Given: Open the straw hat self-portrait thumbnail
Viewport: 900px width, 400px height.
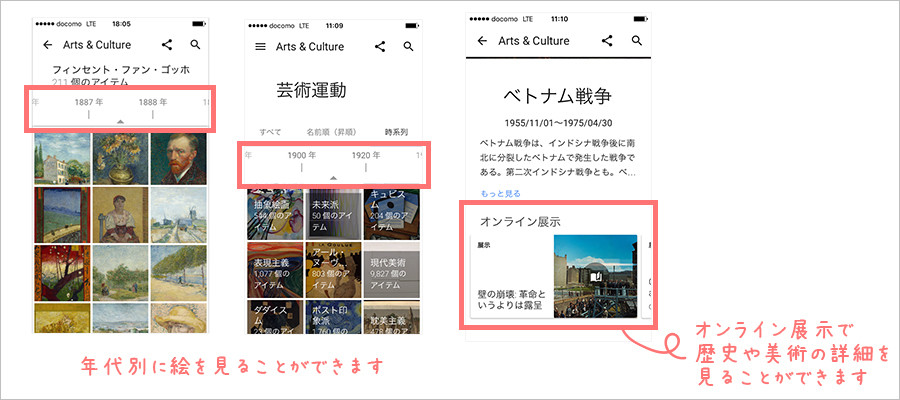Looking at the screenshot, I should (179, 318).
